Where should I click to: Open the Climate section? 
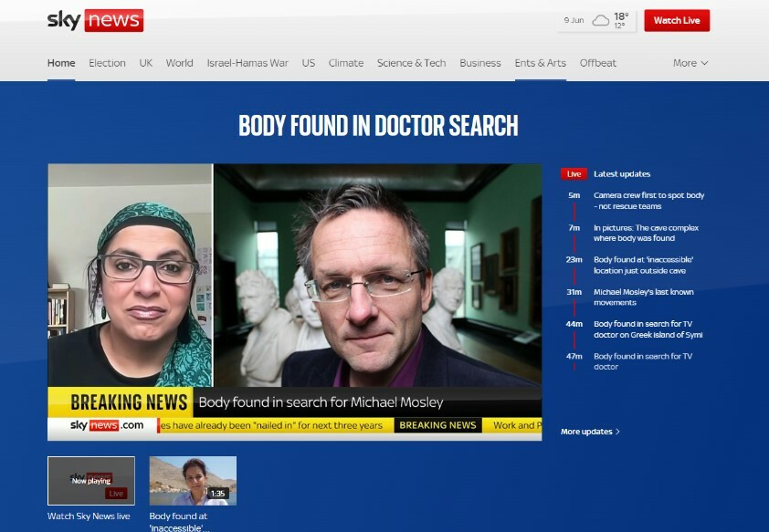coord(346,63)
